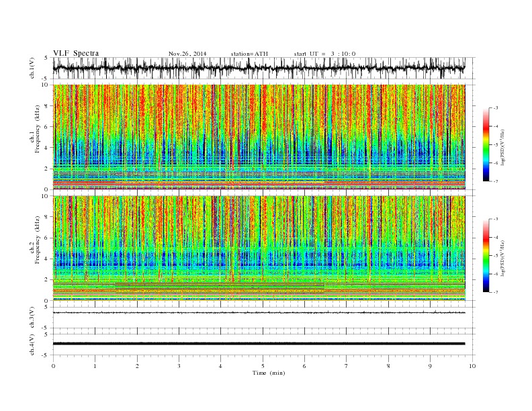Click the "9" tick on the time axis

[x=430, y=366]
